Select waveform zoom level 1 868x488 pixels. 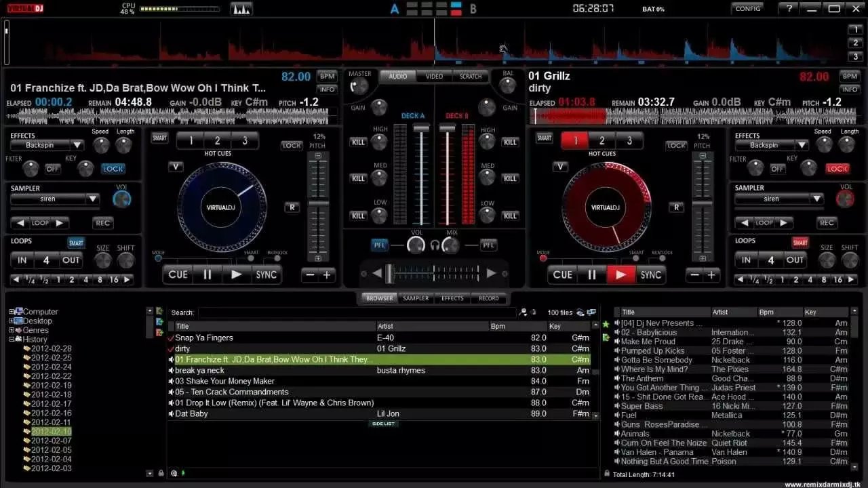coord(856,30)
